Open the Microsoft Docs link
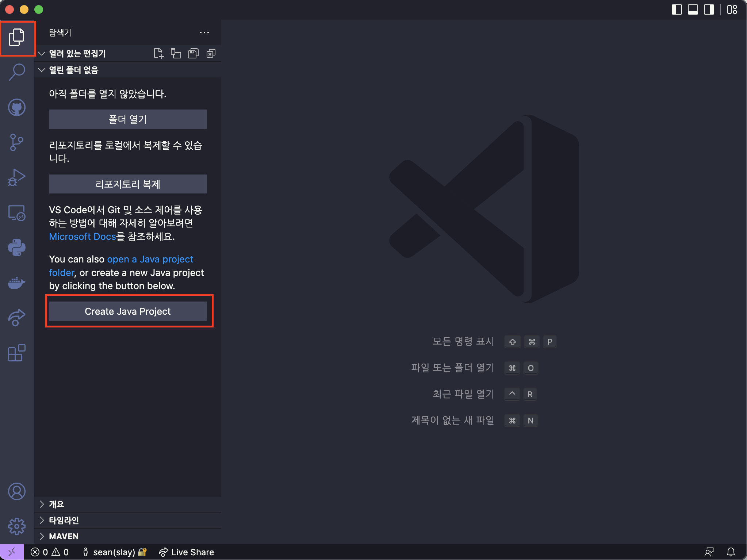Viewport: 747px width, 560px height. (x=82, y=237)
